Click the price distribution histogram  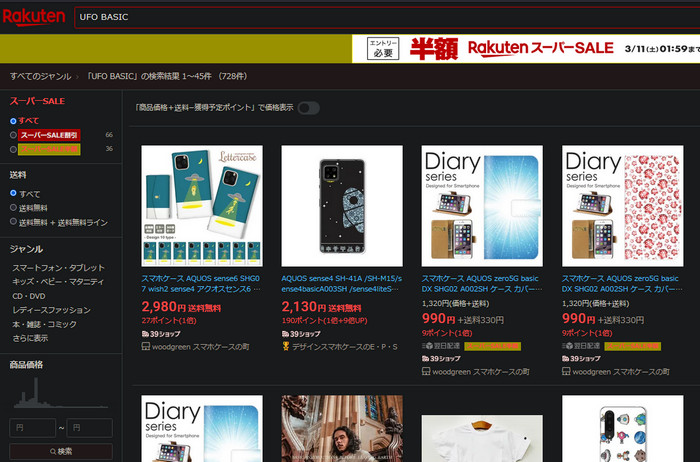61,393
